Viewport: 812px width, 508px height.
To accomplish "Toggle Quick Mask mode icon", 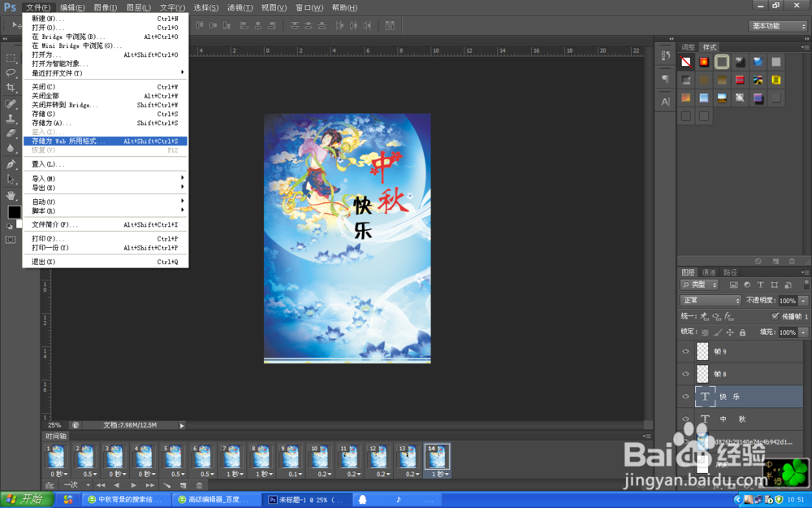I will [11, 240].
